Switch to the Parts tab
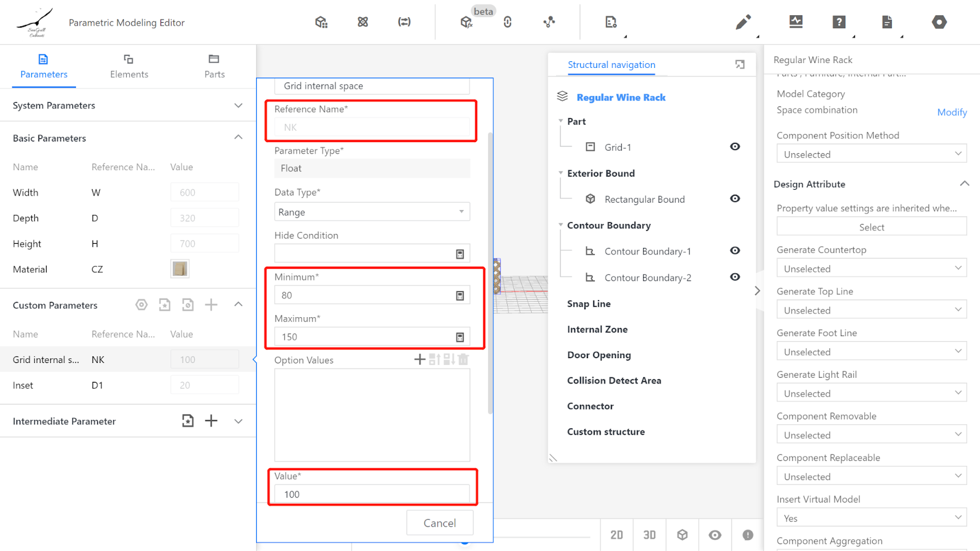 (214, 66)
